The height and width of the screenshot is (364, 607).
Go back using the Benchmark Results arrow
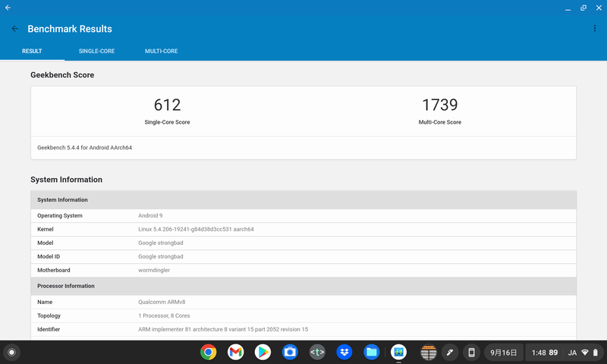coord(14,29)
